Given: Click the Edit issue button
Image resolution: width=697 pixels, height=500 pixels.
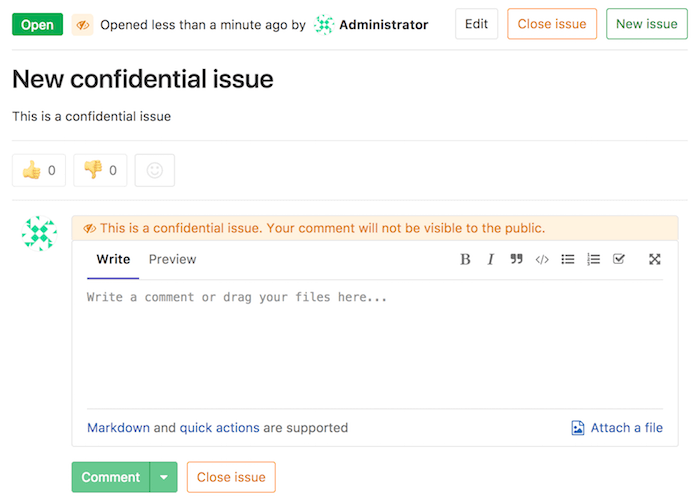Looking at the screenshot, I should [477, 24].
